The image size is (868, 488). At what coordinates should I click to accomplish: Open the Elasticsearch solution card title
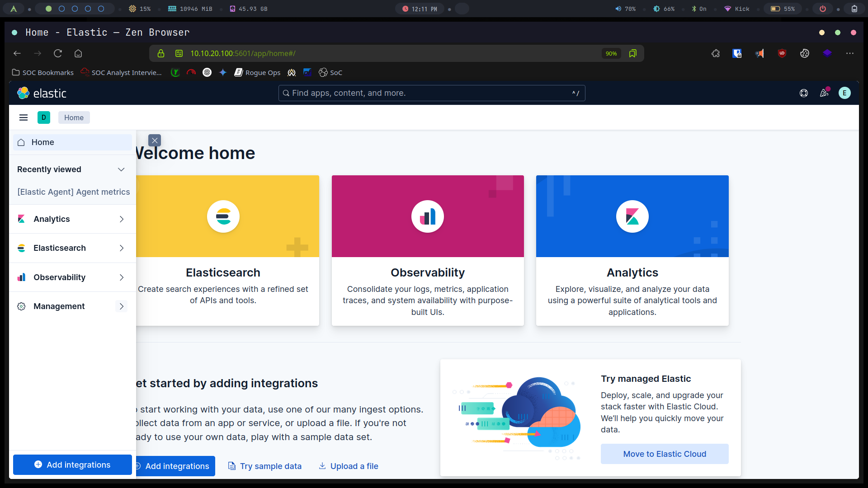click(223, 272)
